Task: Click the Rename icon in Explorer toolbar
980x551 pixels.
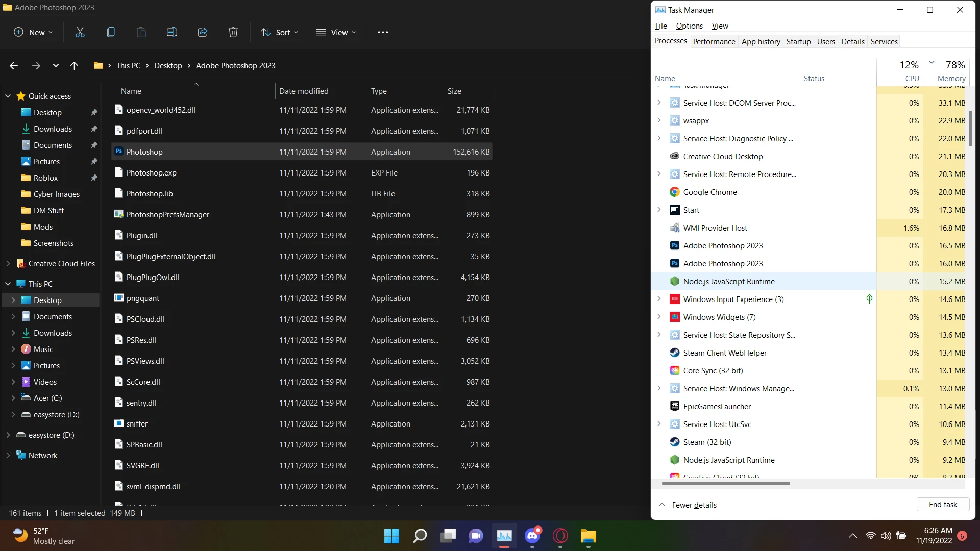Action: tap(172, 32)
